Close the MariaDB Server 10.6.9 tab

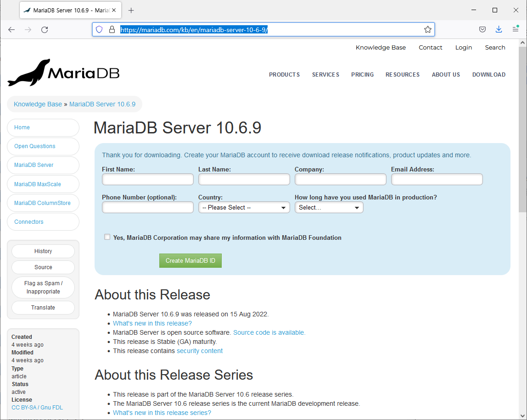coord(114,10)
